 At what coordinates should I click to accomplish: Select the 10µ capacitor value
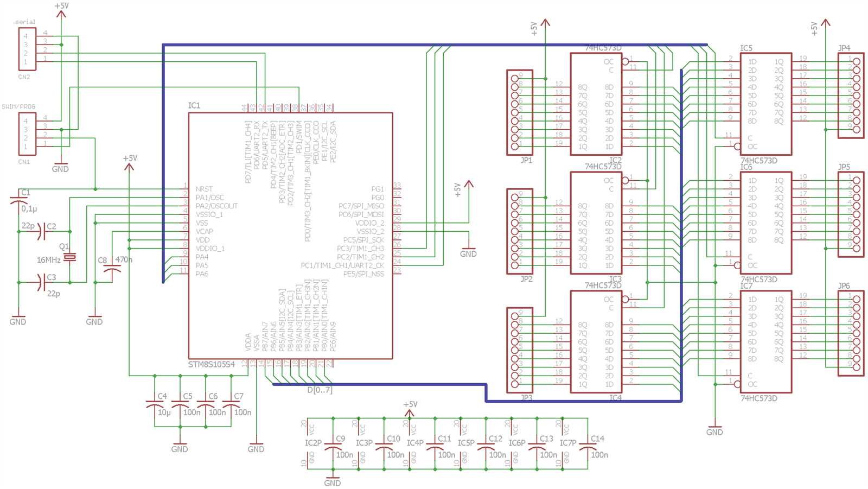point(164,412)
